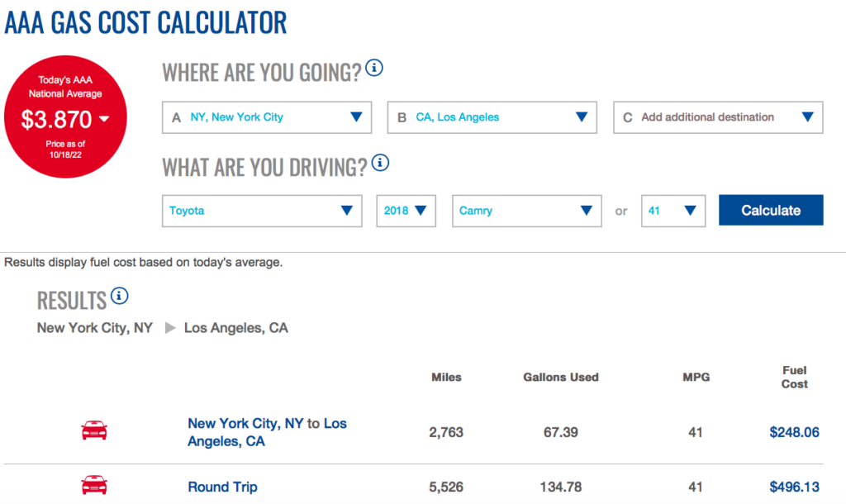Open the 2018 model year dropdown

[406, 211]
